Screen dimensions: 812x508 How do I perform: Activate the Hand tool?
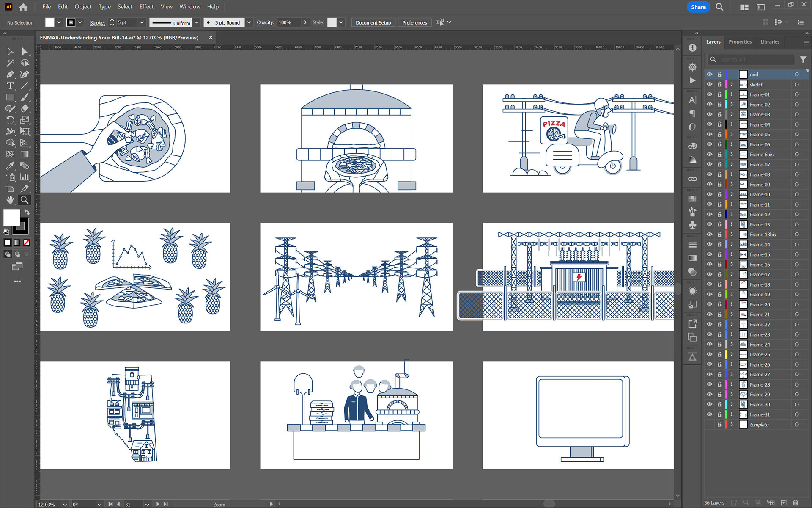[10, 200]
